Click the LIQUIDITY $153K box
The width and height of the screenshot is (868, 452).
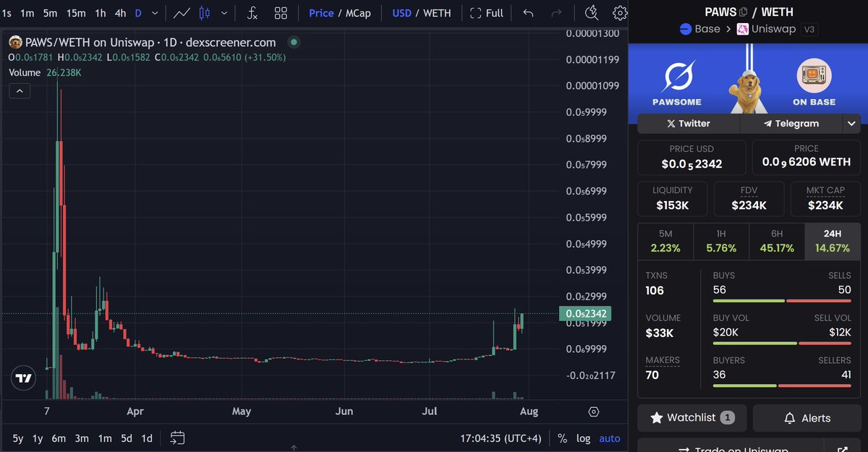[x=673, y=198]
